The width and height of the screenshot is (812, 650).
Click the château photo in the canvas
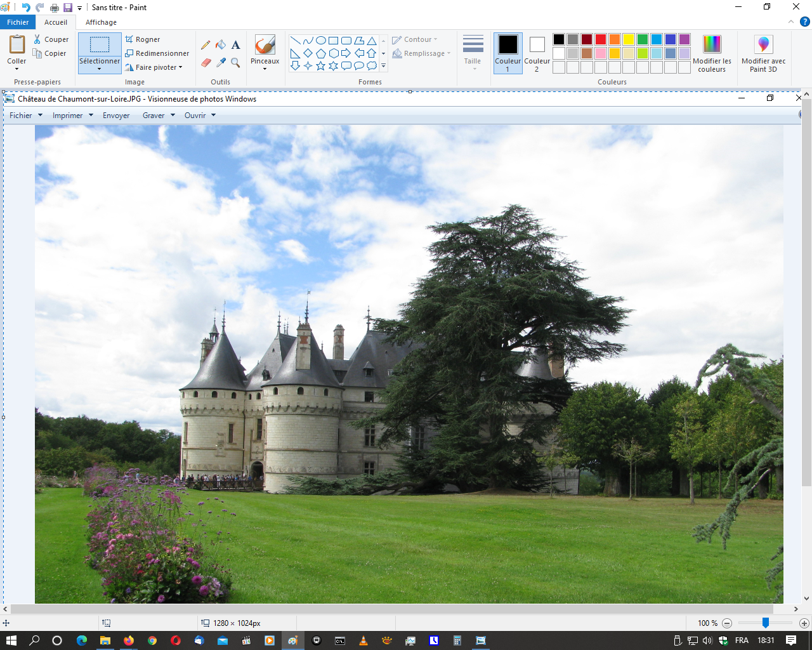point(409,364)
